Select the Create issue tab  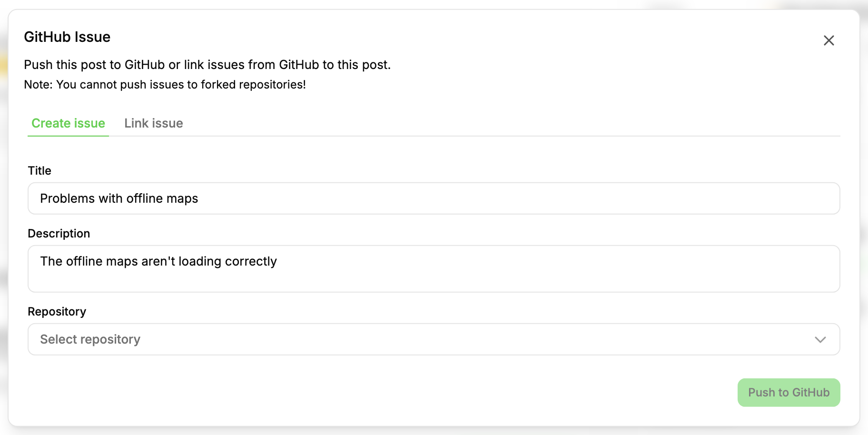[68, 123]
